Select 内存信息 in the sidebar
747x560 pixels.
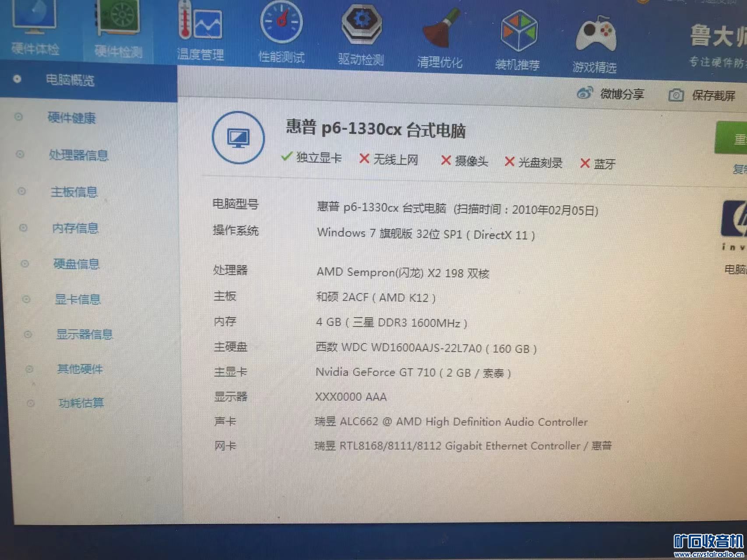pos(75,228)
